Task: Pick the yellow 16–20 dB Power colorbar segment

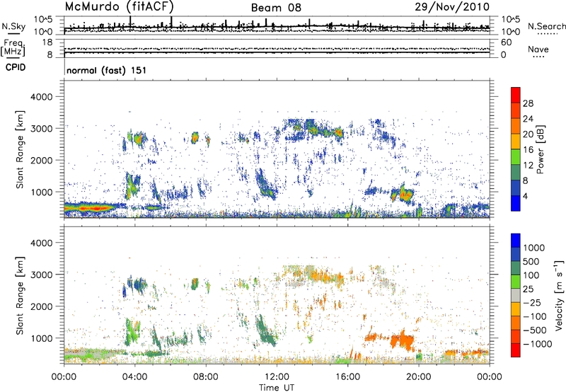Action: coord(516,142)
